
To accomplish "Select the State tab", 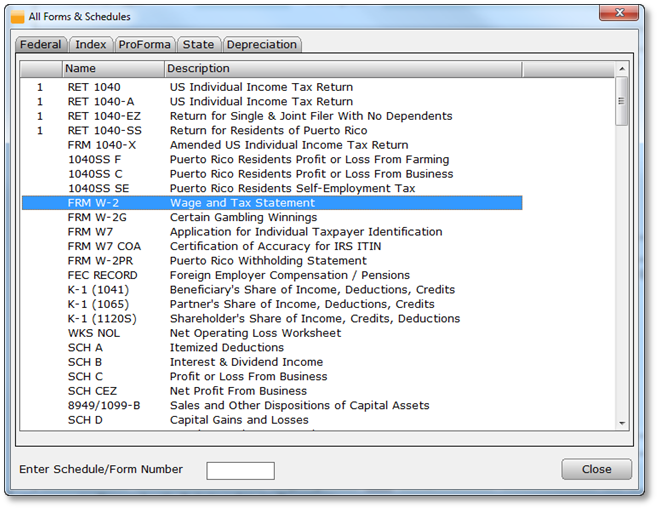I will (198, 45).
